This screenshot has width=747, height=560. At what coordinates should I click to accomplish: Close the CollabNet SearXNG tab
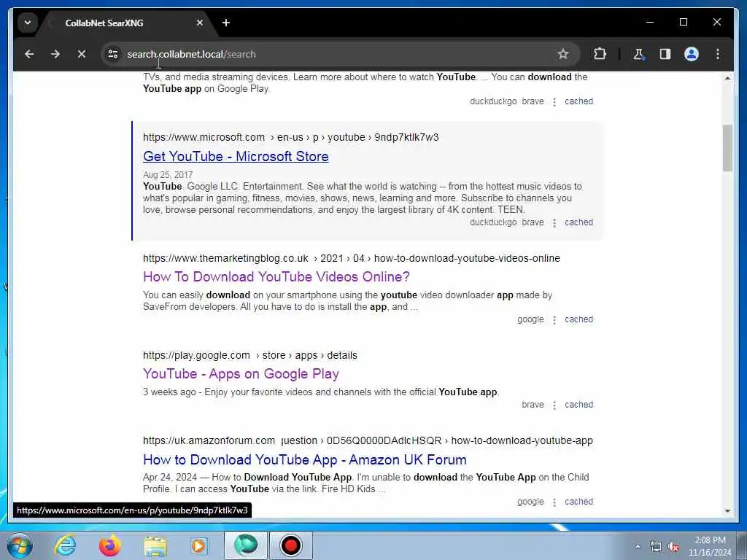[x=200, y=23]
